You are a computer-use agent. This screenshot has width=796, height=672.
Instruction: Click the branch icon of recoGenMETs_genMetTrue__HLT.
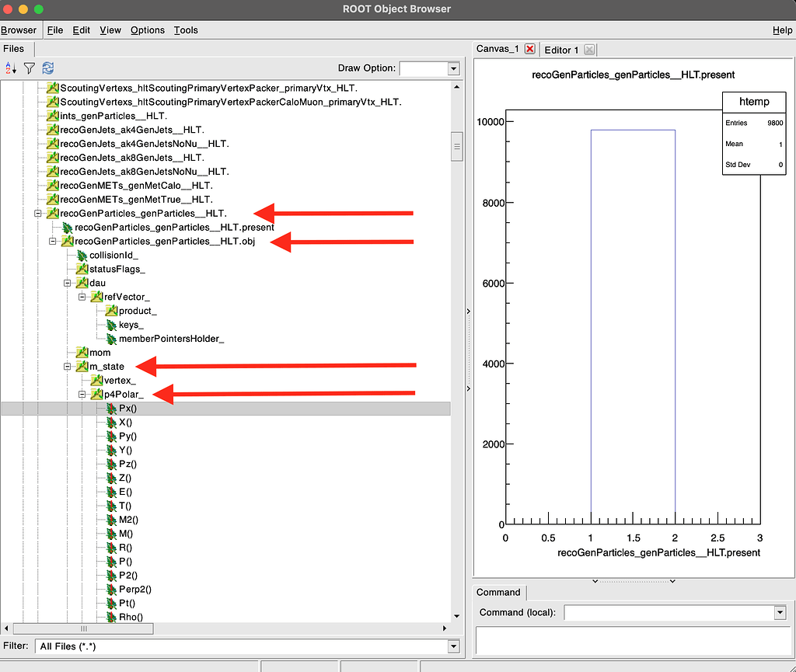[53, 200]
